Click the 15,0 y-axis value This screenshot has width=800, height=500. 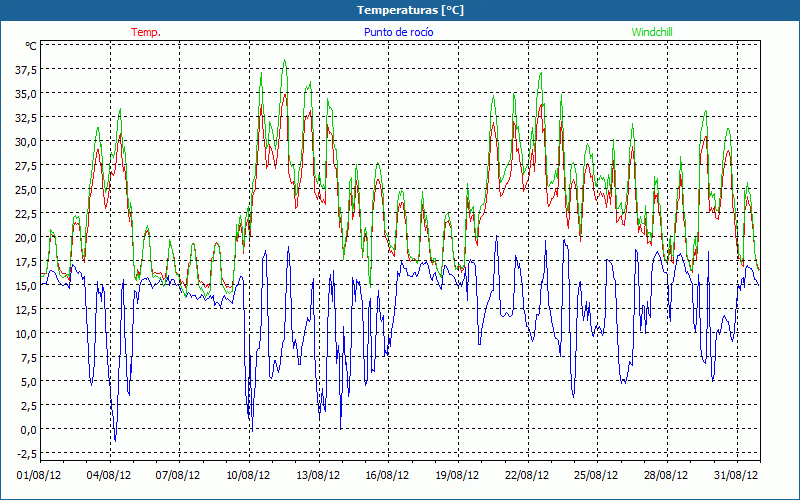point(26,286)
